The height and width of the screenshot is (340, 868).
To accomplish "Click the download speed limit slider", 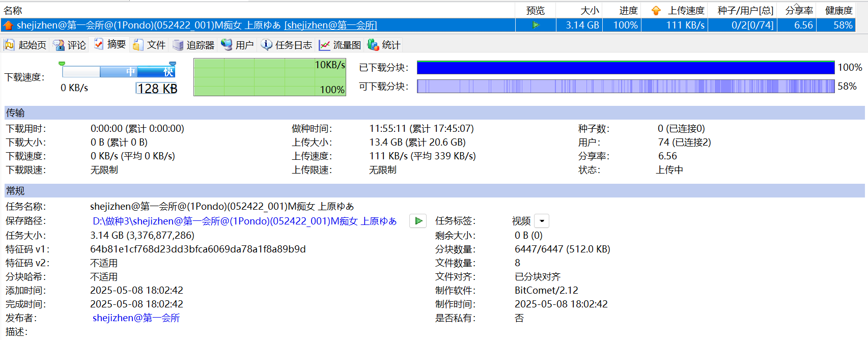I will pos(118,71).
